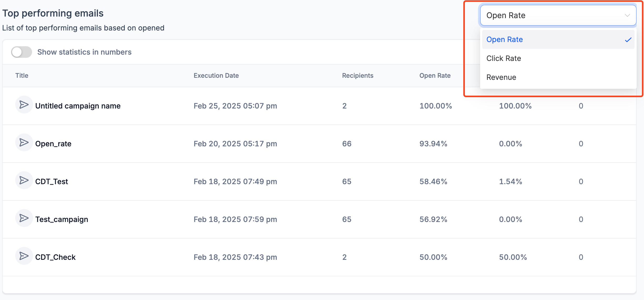Click the Recipients column header
This screenshot has width=644, height=300.
(x=357, y=76)
